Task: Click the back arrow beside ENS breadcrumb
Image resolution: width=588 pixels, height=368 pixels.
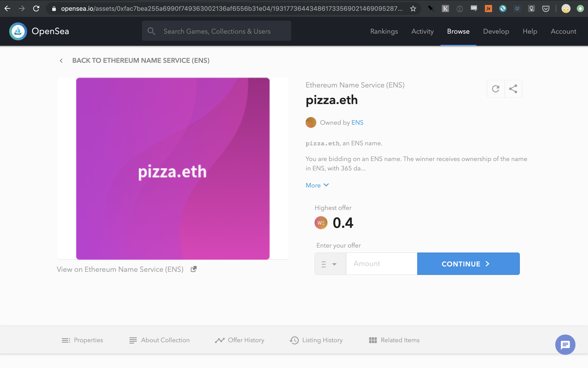Action: [x=61, y=61]
